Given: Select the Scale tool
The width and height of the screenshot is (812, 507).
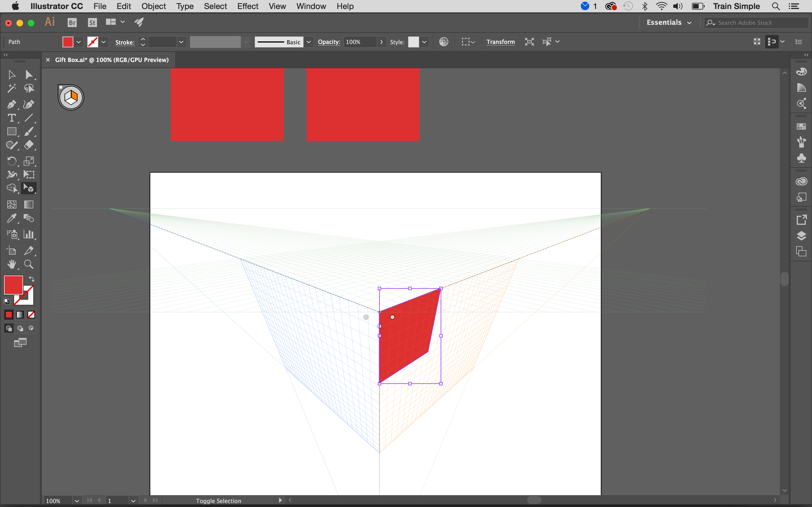Looking at the screenshot, I should coord(29,161).
